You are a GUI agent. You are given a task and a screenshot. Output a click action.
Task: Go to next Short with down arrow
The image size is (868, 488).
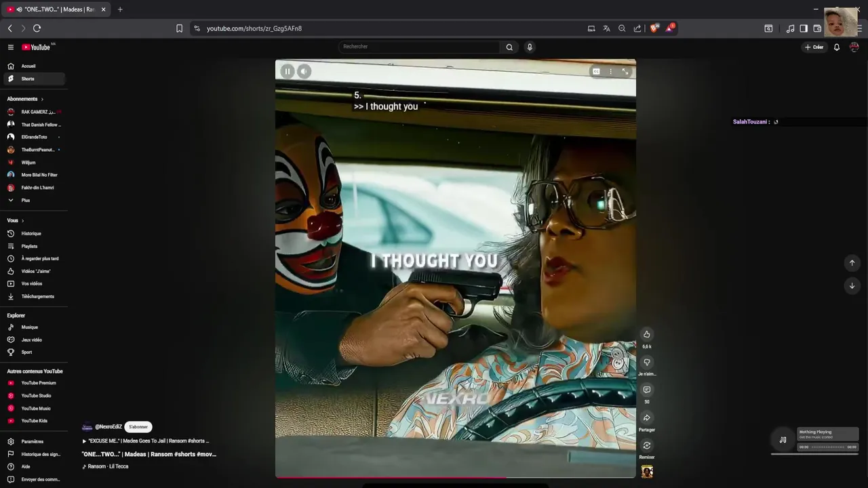[x=852, y=285]
